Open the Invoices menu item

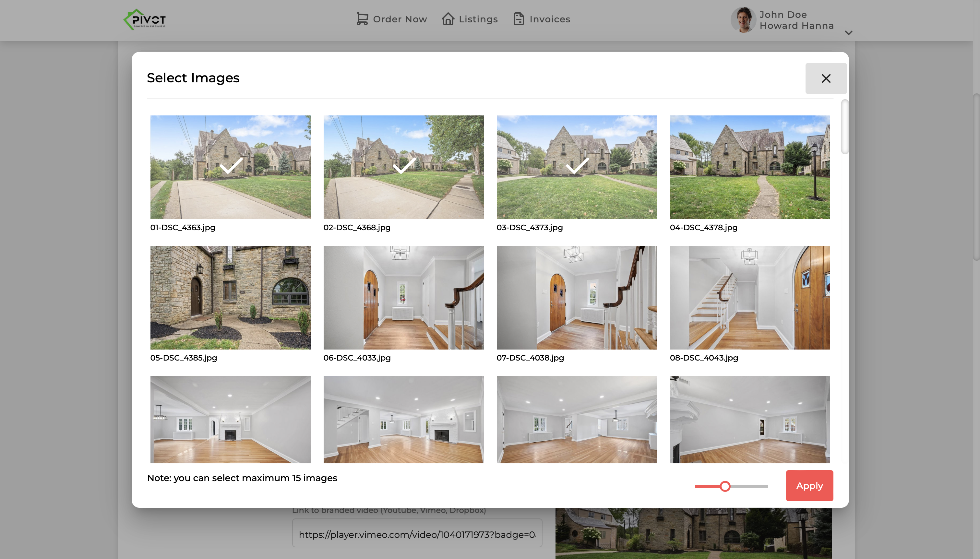click(x=550, y=19)
